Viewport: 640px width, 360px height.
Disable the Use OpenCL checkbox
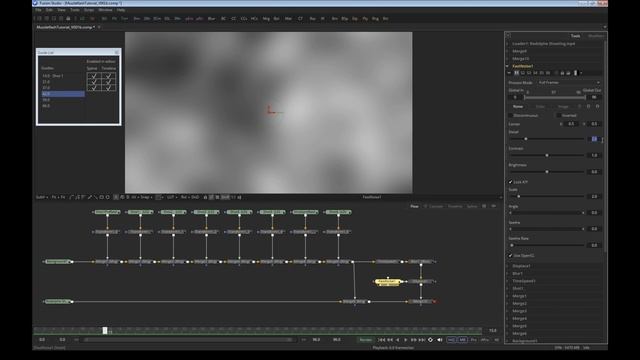point(511,256)
